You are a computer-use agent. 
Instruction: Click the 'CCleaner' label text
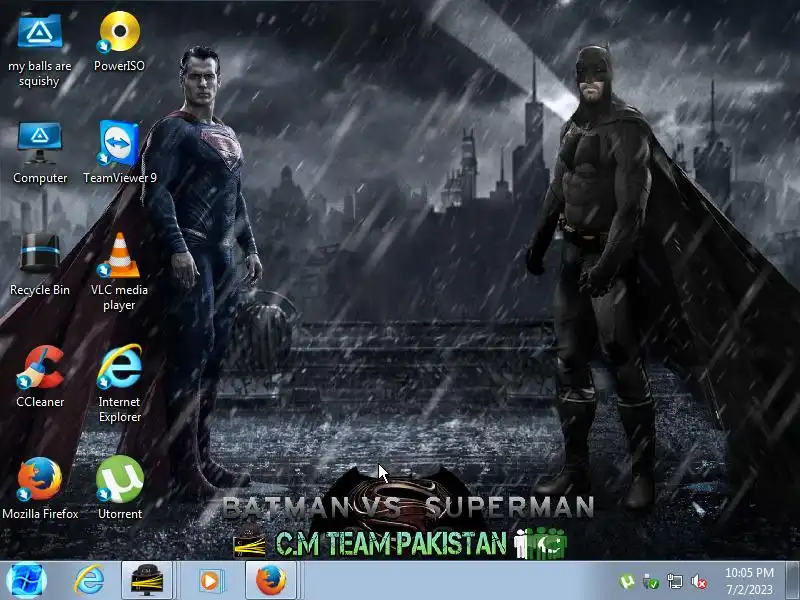(40, 402)
